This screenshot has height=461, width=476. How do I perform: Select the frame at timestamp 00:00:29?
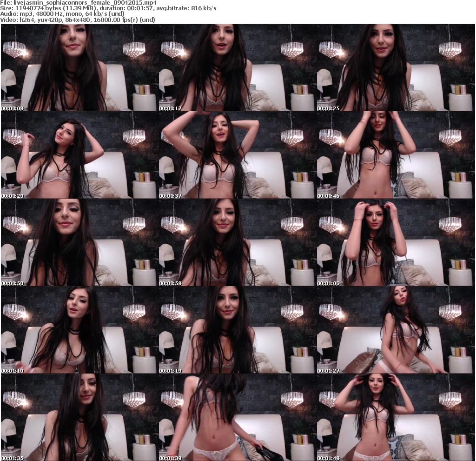(x=79, y=155)
